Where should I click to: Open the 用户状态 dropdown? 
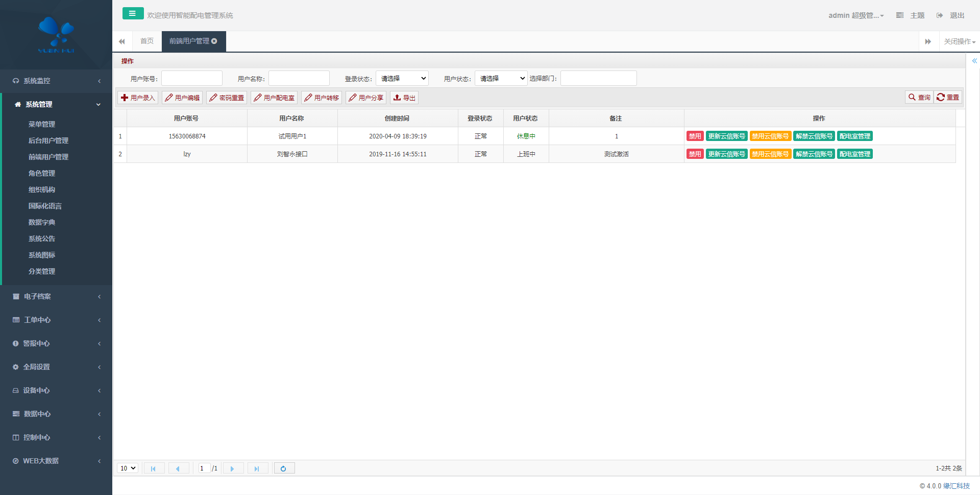point(501,79)
